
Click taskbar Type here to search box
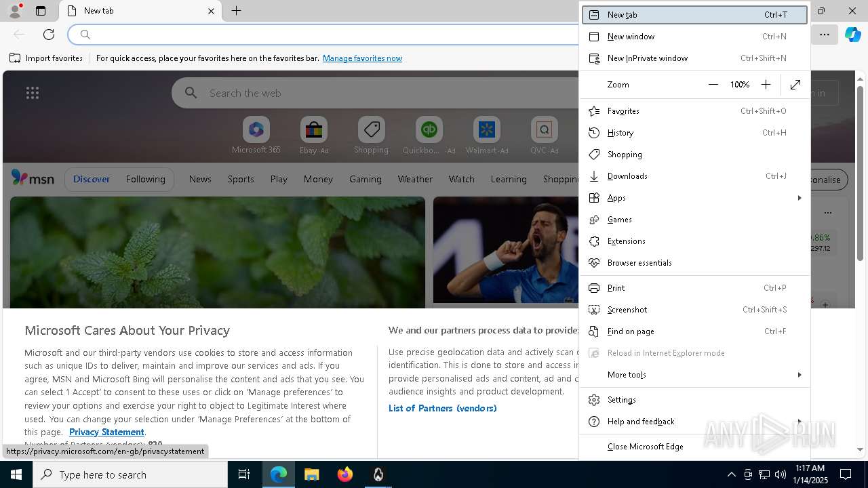coord(130,474)
